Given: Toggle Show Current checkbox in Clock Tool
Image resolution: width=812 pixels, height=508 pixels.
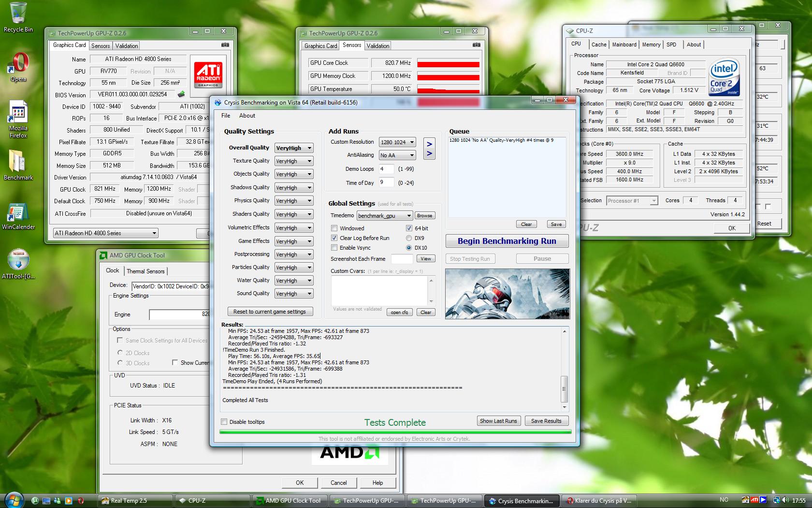Looking at the screenshot, I should (x=175, y=362).
